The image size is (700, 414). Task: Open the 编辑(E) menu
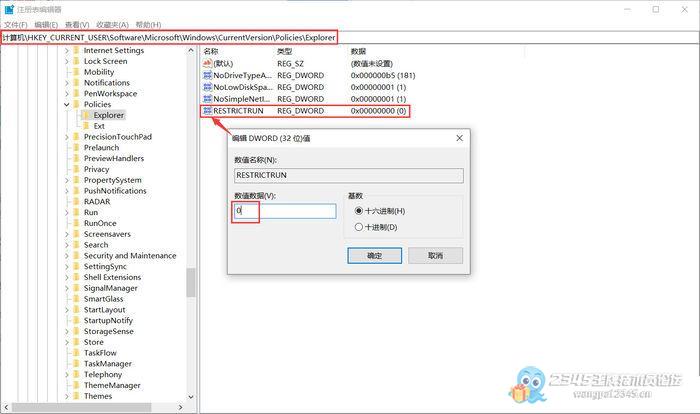point(46,25)
